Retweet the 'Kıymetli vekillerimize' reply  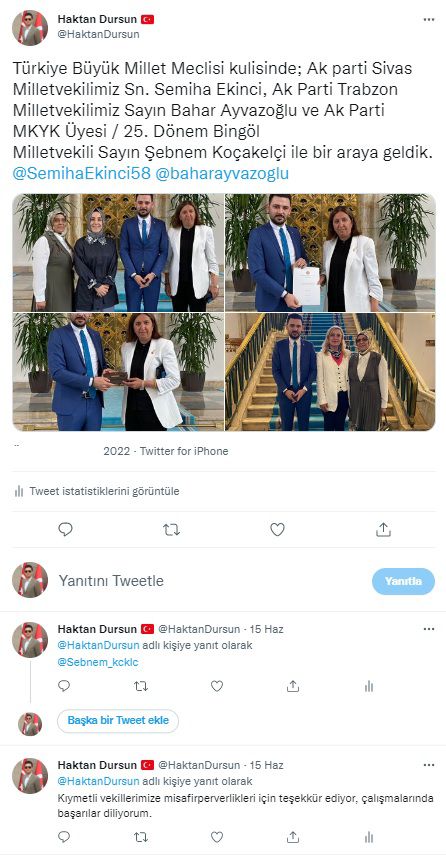(141, 837)
